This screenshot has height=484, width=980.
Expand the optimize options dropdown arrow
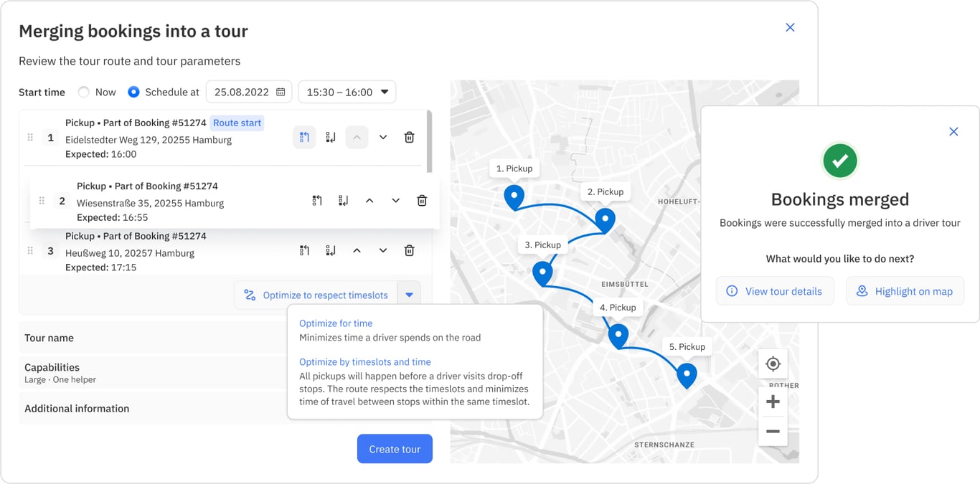tap(409, 295)
